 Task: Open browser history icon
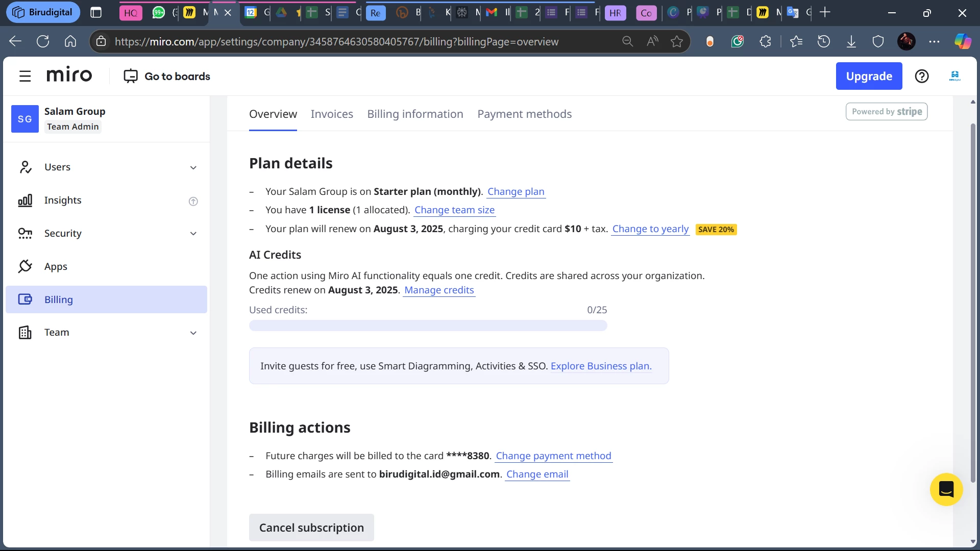(x=824, y=41)
